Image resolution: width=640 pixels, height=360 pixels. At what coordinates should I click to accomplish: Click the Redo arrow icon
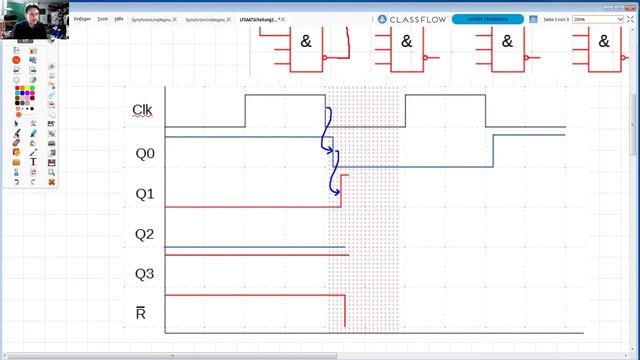click(33, 182)
